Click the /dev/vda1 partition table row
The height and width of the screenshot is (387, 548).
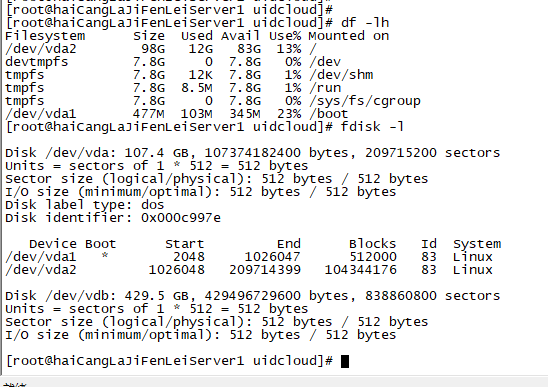point(249,257)
